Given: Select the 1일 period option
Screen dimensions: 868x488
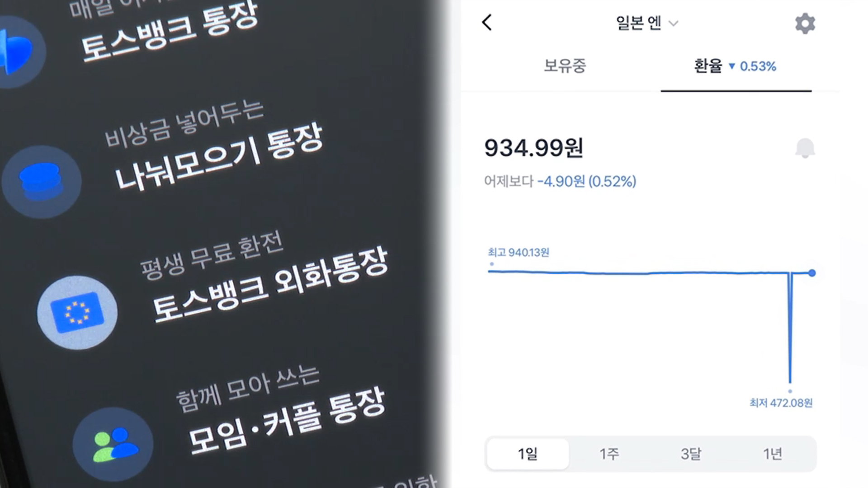Looking at the screenshot, I should pyautogui.click(x=528, y=454).
